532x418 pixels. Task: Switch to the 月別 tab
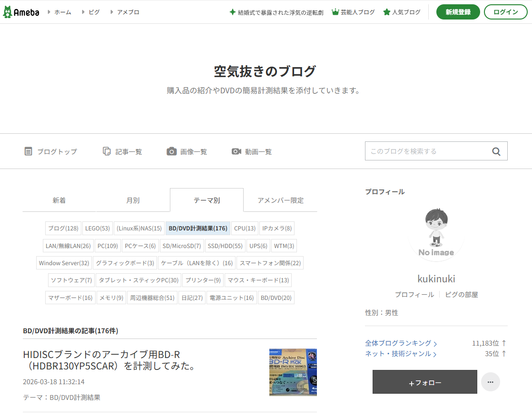(x=133, y=200)
